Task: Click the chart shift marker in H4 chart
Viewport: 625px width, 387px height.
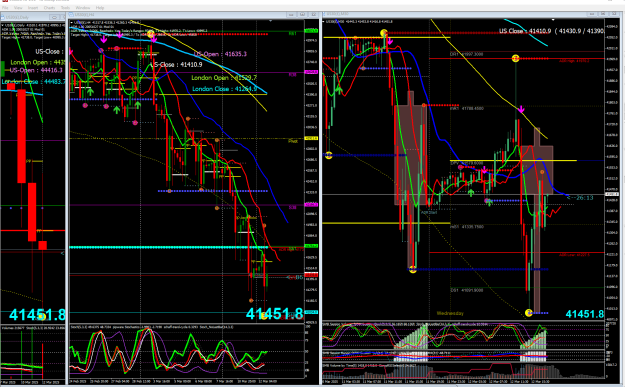Action: pos(271,21)
